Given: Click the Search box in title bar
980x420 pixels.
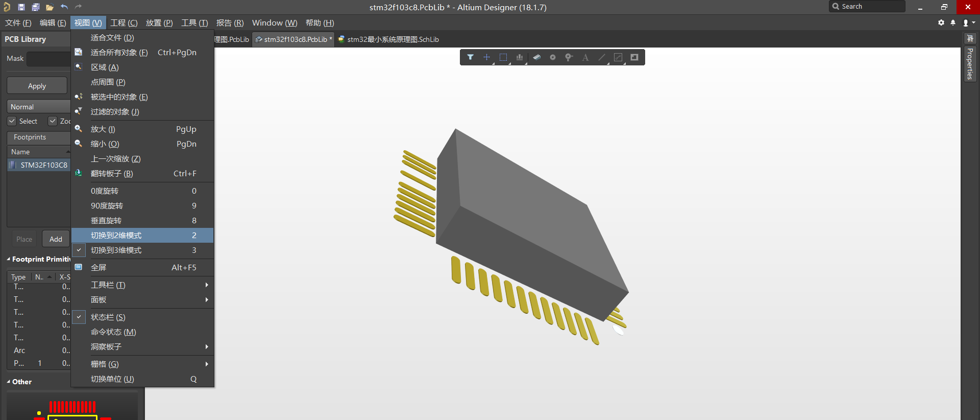Looking at the screenshot, I should [x=867, y=7].
